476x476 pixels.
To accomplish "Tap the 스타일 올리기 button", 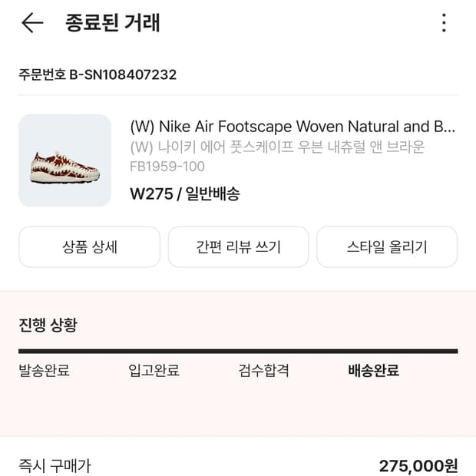I will click(x=387, y=247).
